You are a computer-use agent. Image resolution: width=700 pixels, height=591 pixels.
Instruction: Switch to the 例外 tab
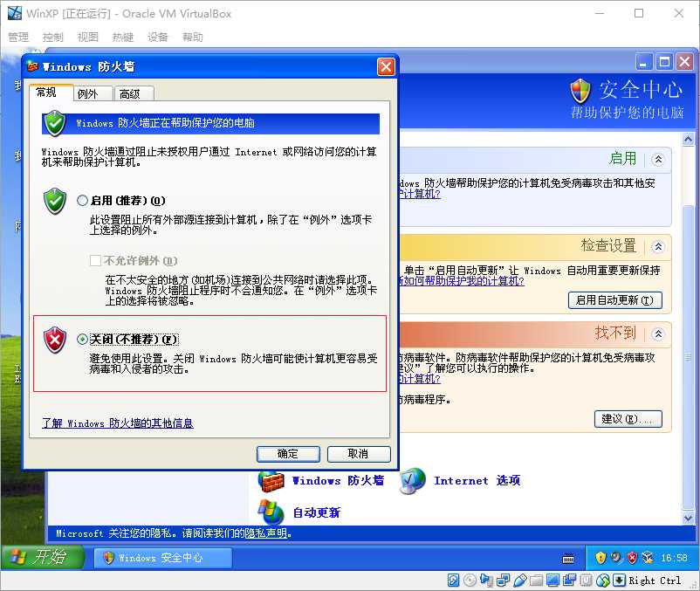(x=93, y=93)
